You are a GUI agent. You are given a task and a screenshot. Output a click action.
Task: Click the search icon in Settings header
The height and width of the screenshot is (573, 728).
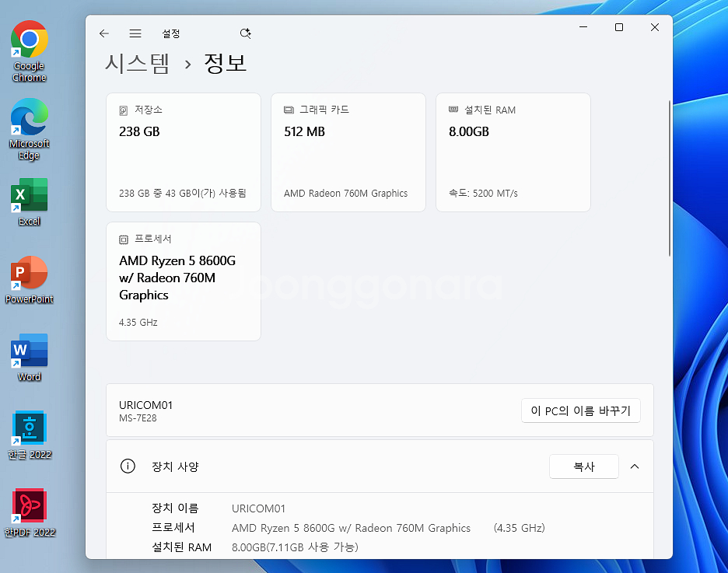(246, 33)
